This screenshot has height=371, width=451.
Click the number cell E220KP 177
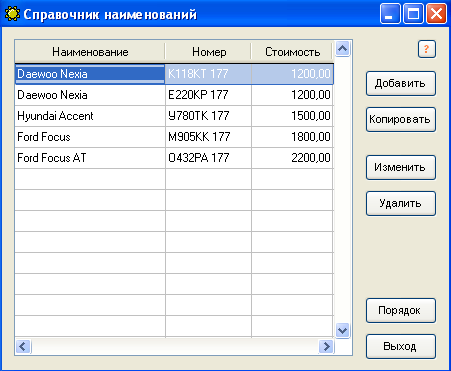click(x=208, y=95)
